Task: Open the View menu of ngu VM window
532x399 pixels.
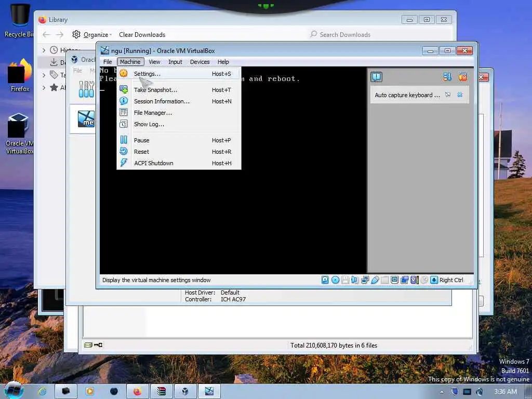Action: point(154,62)
